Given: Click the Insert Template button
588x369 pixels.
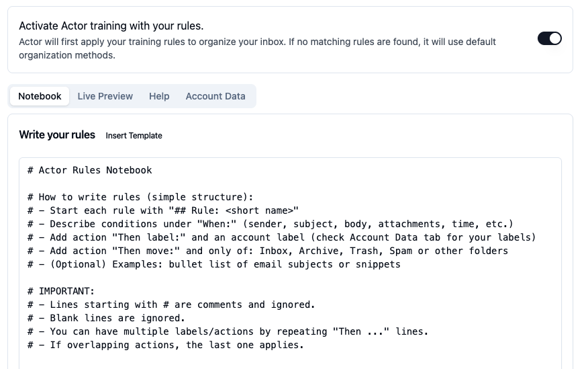Looking at the screenshot, I should [134, 136].
